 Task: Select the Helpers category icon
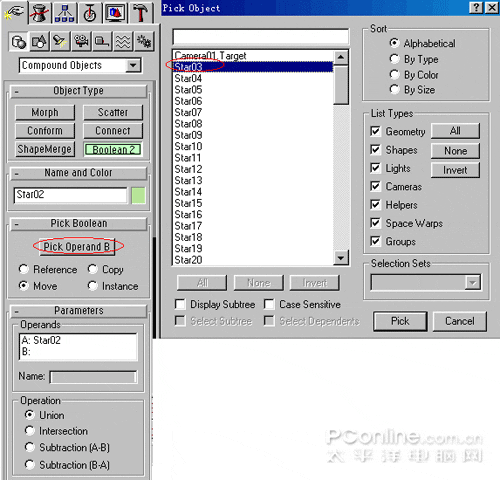pos(102,42)
